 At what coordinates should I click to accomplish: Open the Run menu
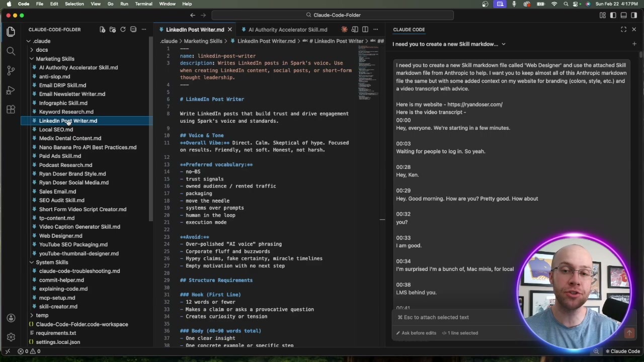click(x=124, y=4)
